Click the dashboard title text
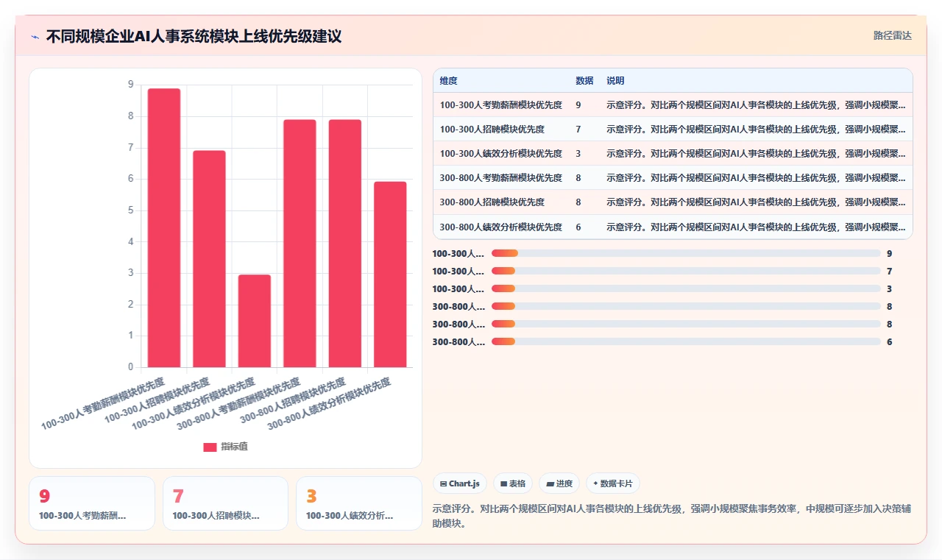 click(194, 36)
